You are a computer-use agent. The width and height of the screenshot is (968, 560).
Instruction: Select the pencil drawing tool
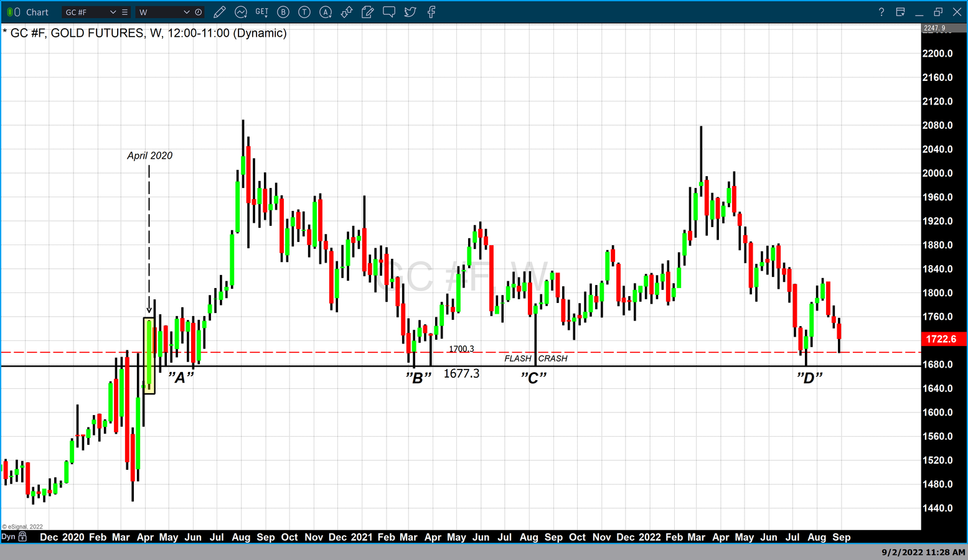pos(219,12)
